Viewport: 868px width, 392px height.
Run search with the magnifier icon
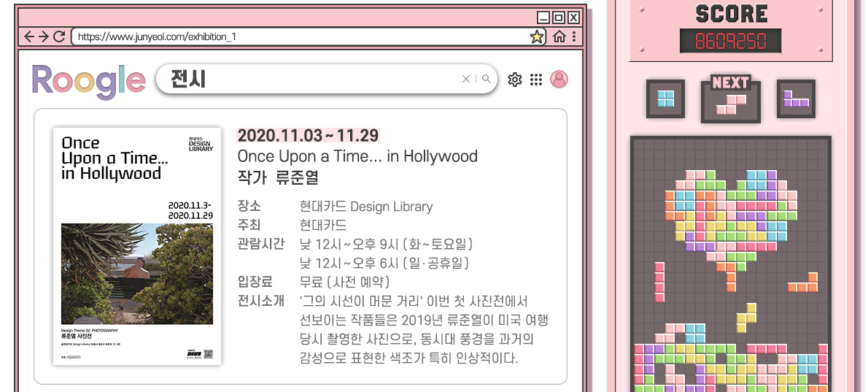click(486, 79)
